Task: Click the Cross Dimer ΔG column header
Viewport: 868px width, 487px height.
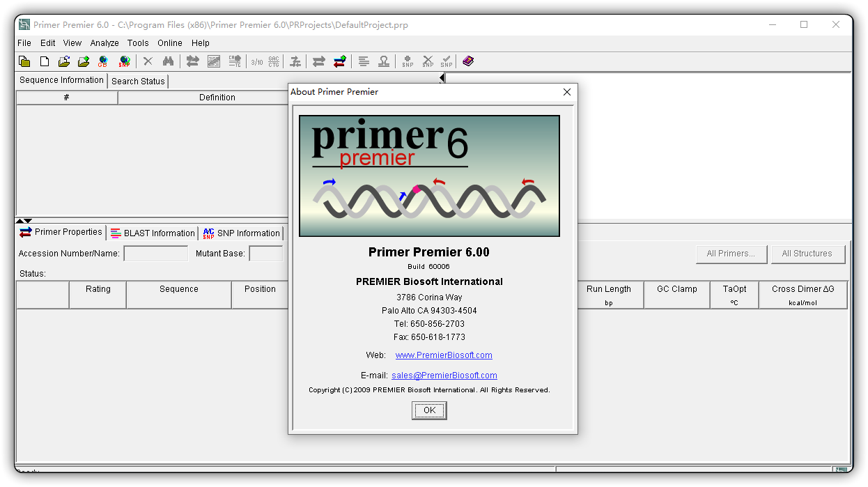Action: tap(803, 295)
